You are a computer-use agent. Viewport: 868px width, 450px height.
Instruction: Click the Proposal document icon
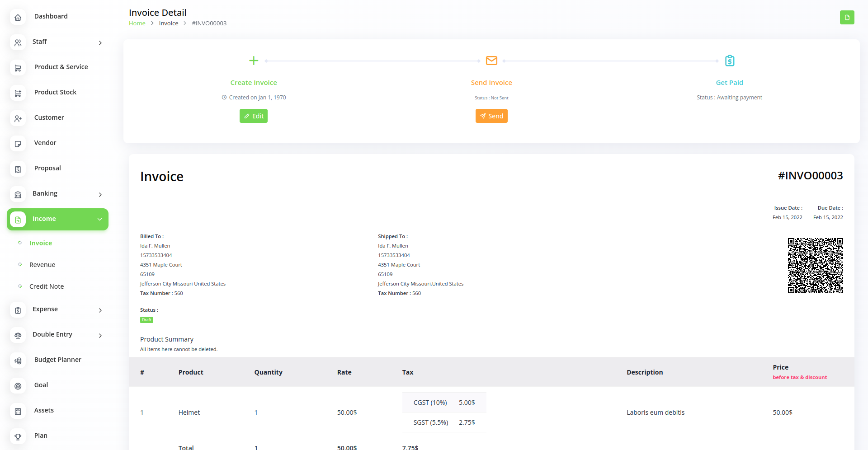pos(18,169)
